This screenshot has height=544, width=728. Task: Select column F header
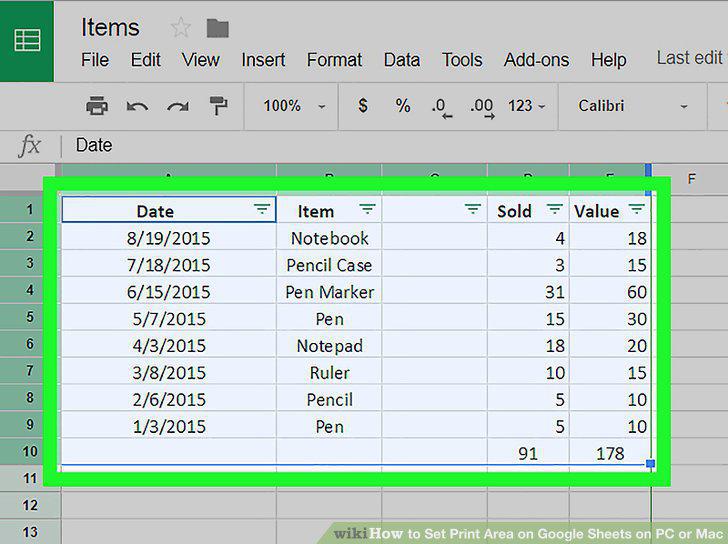coord(690,179)
